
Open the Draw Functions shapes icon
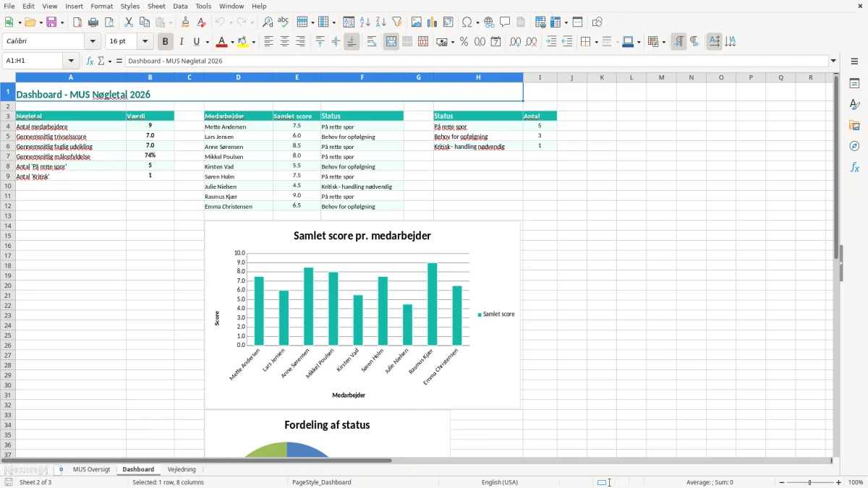coord(597,22)
